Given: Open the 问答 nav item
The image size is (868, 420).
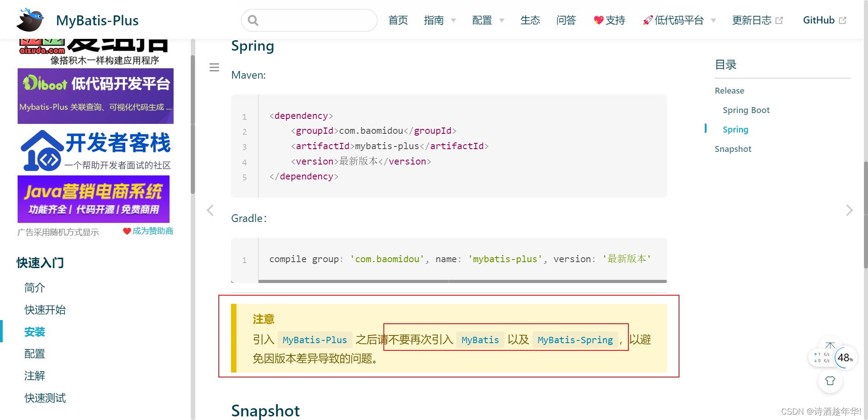Looking at the screenshot, I should 566,20.
